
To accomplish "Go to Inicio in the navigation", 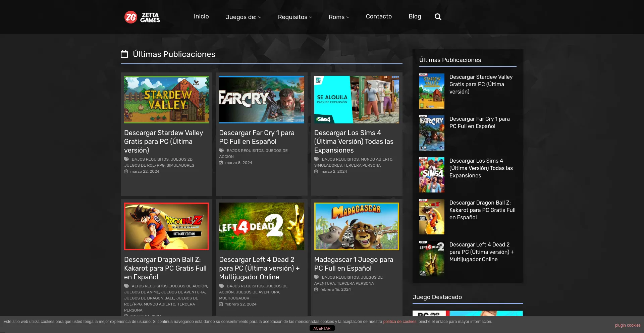I will click(x=201, y=16).
